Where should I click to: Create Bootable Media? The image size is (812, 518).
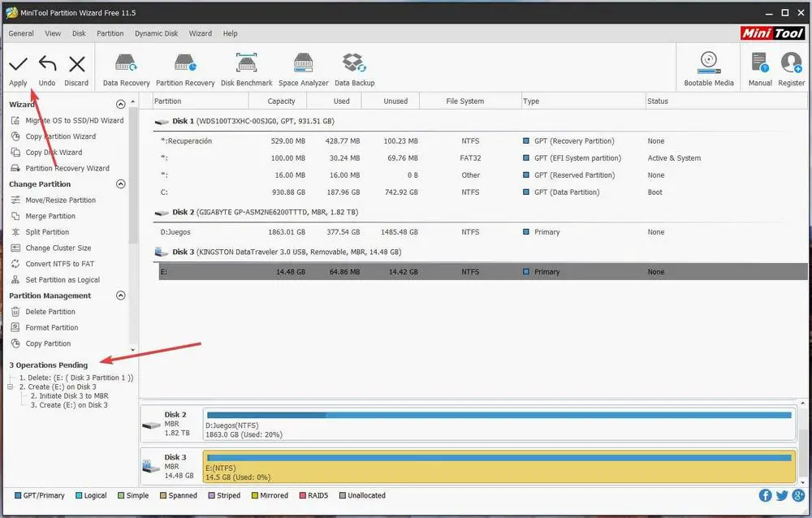pyautogui.click(x=708, y=69)
